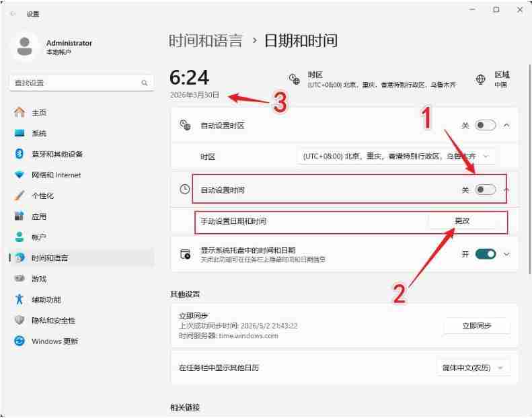Image resolution: width=532 pixels, height=418 pixels.
Task: Toggle the 自动设置时间 switch
Action: click(x=485, y=190)
